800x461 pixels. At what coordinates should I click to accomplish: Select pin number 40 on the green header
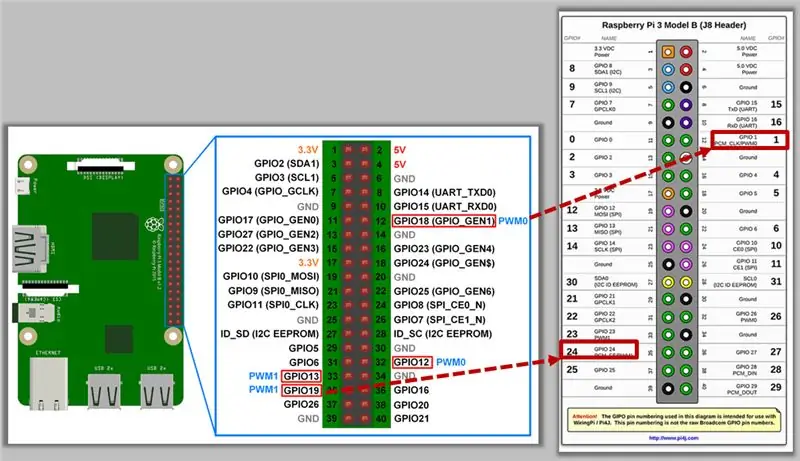381,419
